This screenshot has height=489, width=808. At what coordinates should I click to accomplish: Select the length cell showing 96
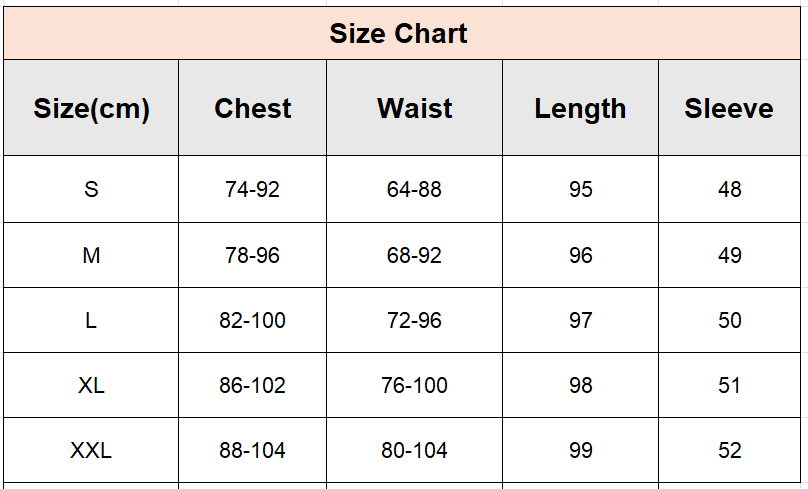point(580,255)
